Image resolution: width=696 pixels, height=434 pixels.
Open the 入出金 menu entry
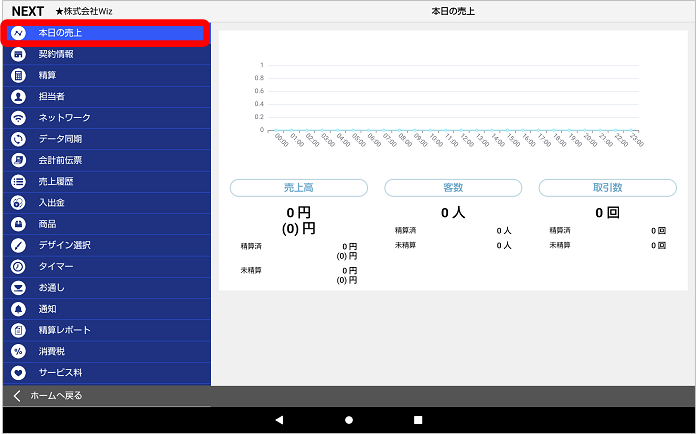click(x=52, y=203)
